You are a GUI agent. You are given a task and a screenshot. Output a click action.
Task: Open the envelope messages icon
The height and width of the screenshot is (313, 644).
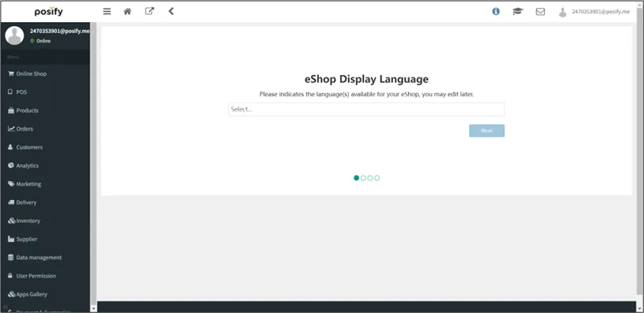click(x=540, y=12)
